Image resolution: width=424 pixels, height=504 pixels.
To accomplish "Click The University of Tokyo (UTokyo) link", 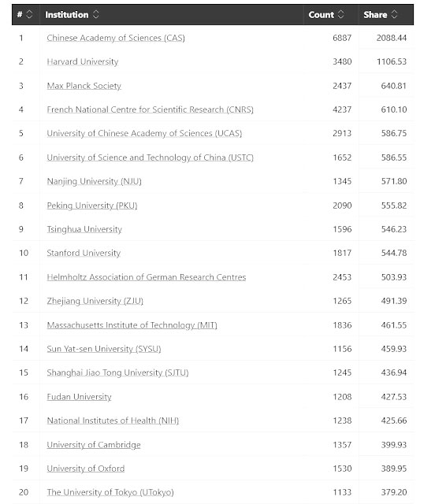I will point(110,492).
